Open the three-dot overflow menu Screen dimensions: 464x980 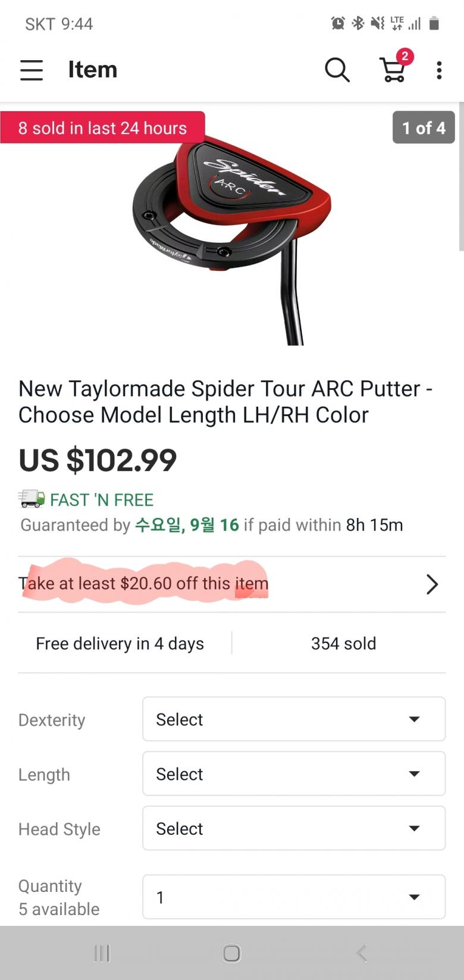pos(439,70)
